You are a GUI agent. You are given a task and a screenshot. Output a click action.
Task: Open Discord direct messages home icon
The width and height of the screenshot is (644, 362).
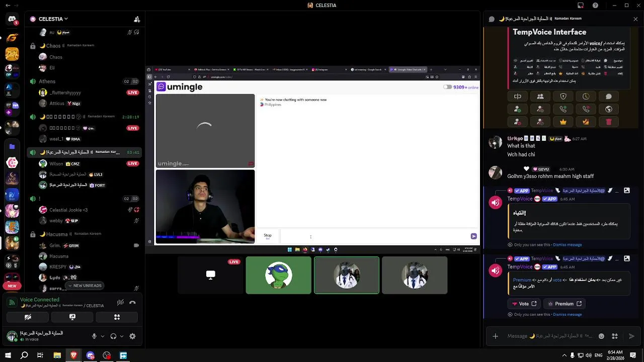(12, 19)
